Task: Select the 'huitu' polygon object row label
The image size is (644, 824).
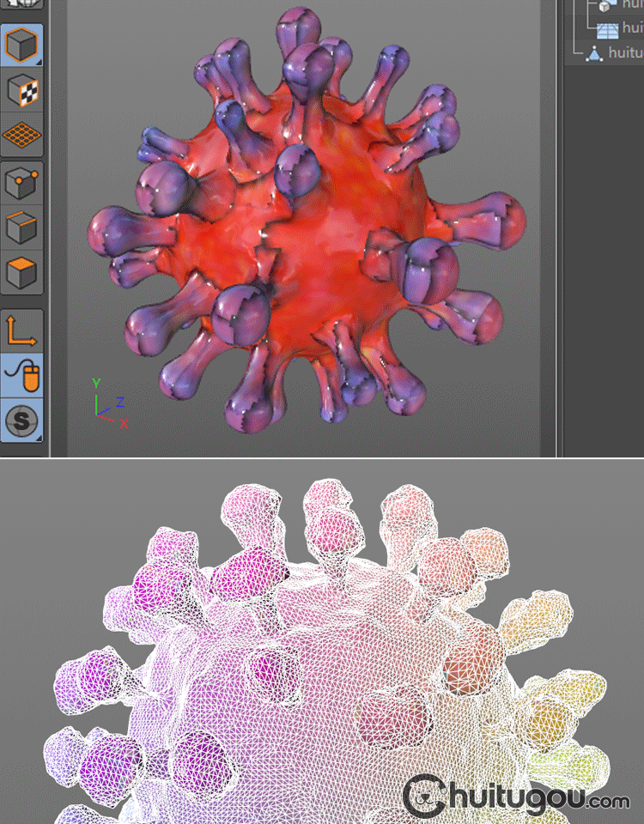Action: tap(626, 52)
